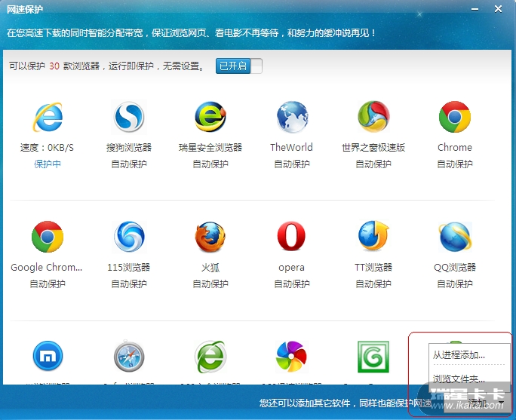The height and width of the screenshot is (420, 516).
Task: Click the TheWorld label text
Action: click(x=291, y=147)
